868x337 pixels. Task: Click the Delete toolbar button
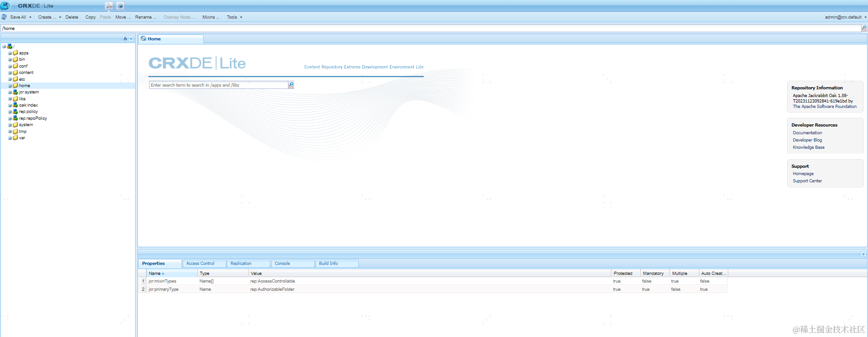[72, 17]
